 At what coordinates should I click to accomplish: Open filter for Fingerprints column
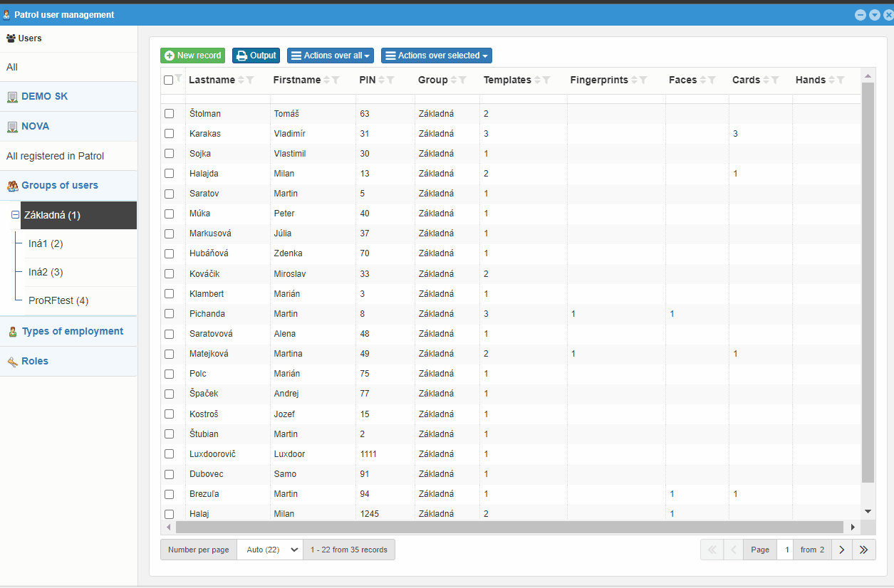tap(643, 80)
